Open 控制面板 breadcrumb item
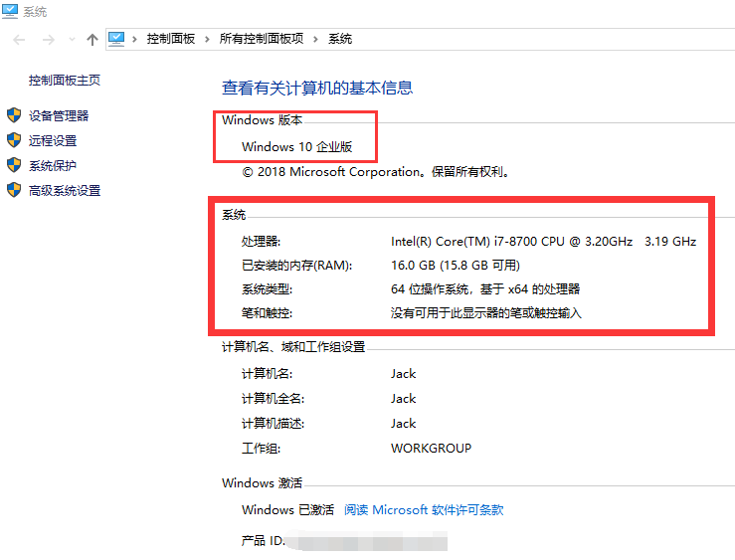Image resolution: width=735 pixels, height=560 pixels. [x=171, y=39]
